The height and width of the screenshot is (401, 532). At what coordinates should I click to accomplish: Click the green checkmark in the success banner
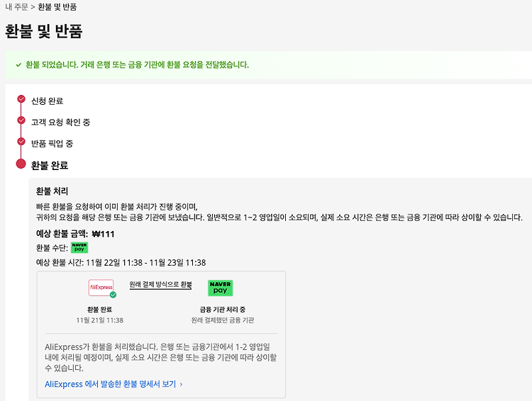(18, 64)
